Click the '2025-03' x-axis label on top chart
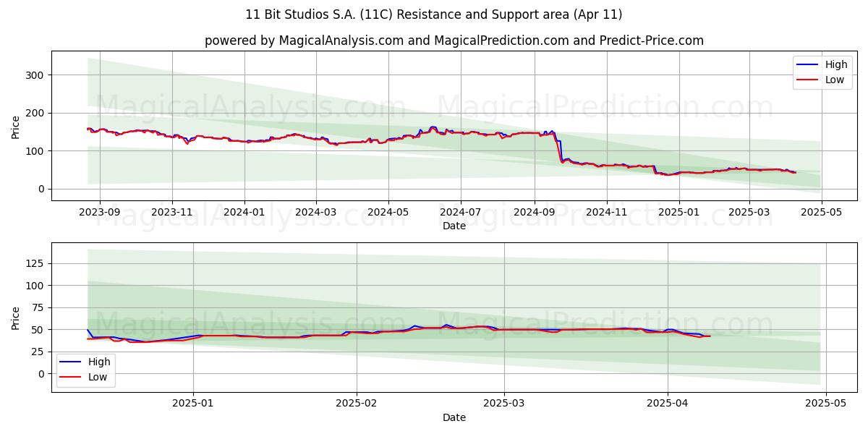Image resolution: width=868 pixels, height=434 pixels. [x=749, y=212]
